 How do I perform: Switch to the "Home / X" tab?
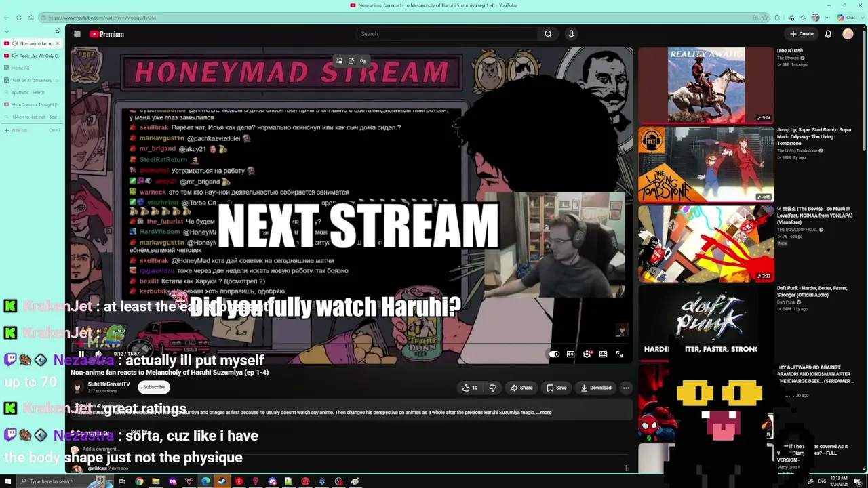click(33, 68)
